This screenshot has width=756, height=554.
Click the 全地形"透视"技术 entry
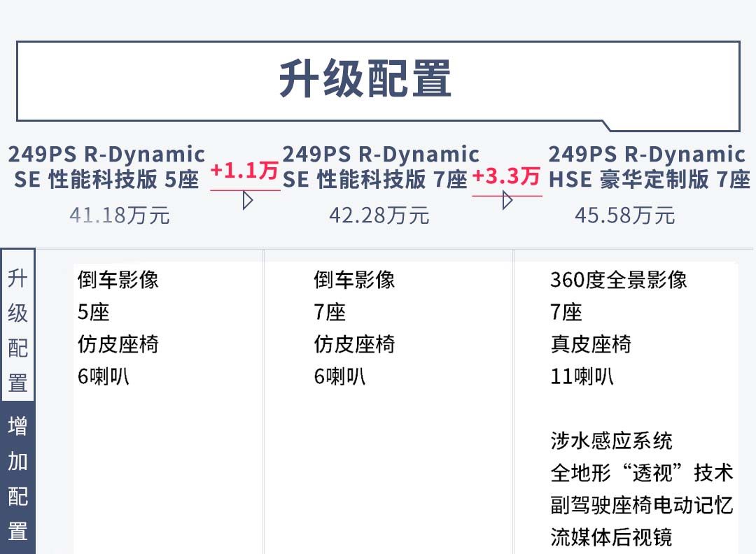click(x=641, y=473)
